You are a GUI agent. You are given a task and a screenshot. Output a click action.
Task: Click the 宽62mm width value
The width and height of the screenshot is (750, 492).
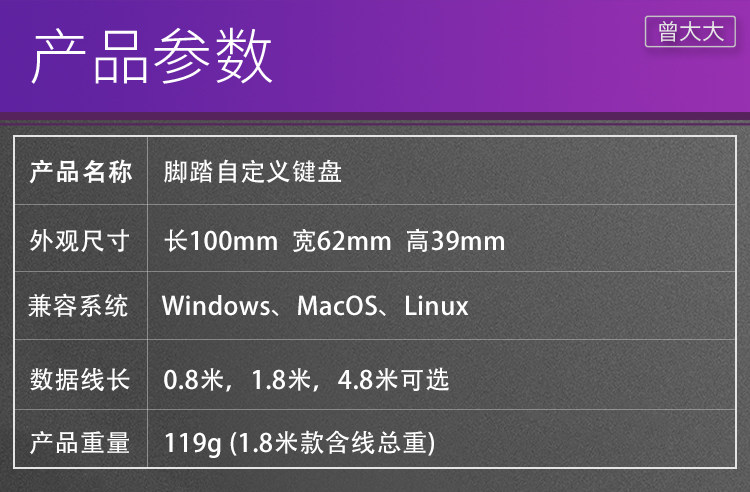tap(341, 241)
